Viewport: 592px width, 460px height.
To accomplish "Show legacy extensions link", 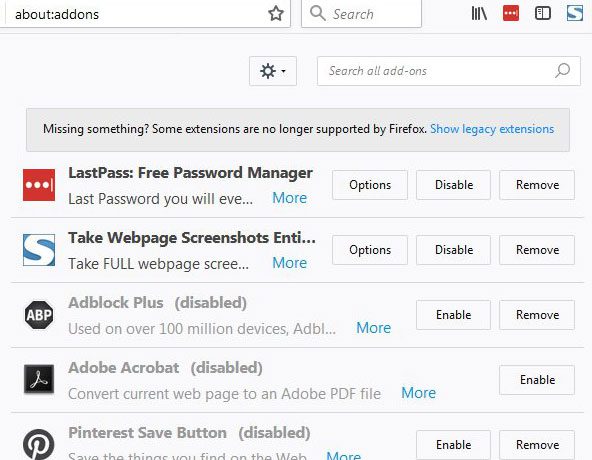I will coord(492,129).
